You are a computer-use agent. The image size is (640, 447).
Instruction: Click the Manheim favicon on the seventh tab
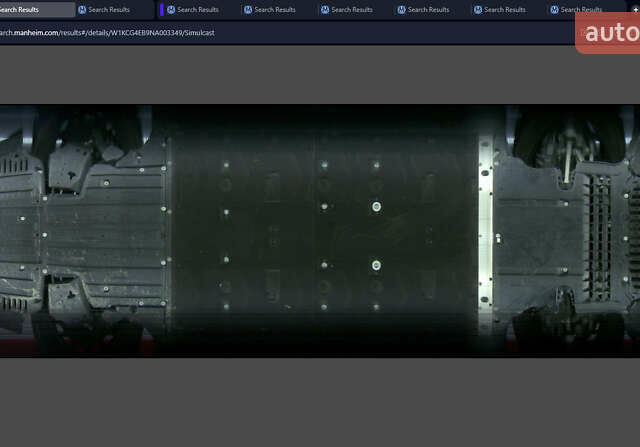[x=478, y=9]
